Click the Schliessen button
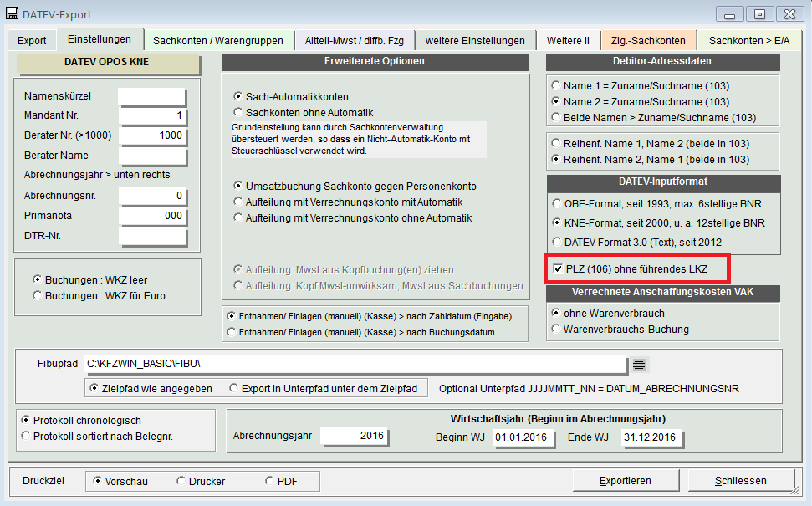 coord(741,481)
